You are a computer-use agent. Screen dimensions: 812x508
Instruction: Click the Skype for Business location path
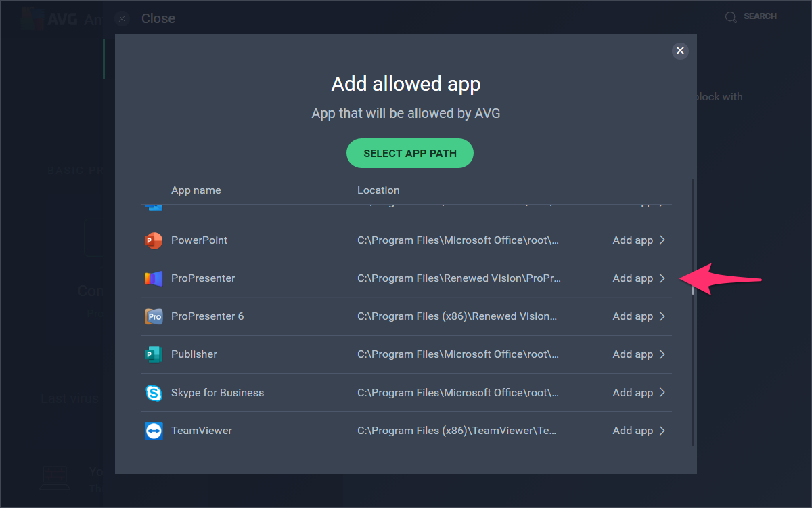tap(458, 393)
